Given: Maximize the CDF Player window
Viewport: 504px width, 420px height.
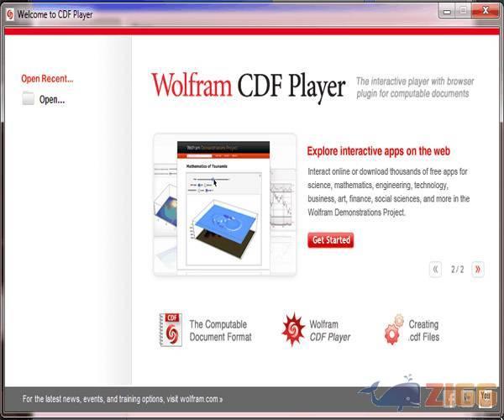Looking at the screenshot, I should [x=463, y=12].
